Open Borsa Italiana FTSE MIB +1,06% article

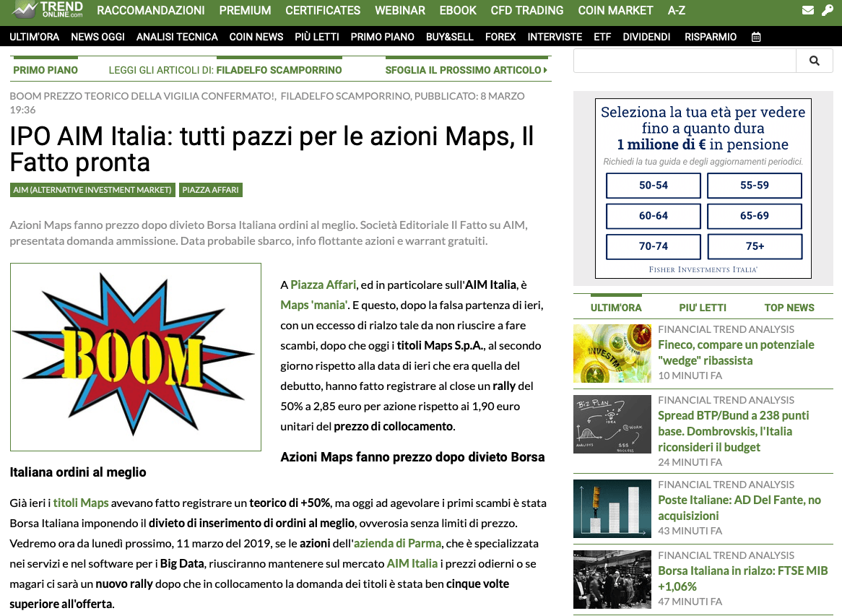click(742, 578)
